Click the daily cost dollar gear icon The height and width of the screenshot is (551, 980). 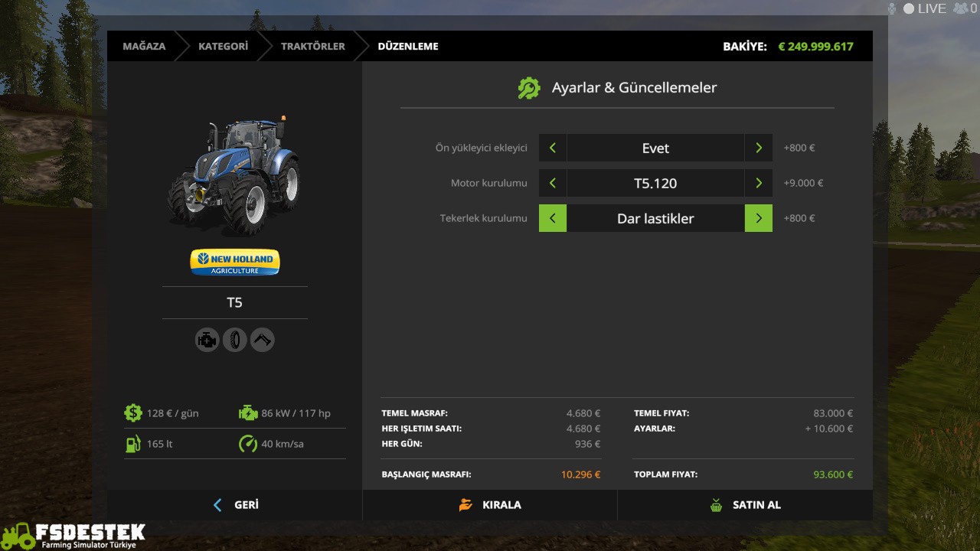pyautogui.click(x=133, y=412)
